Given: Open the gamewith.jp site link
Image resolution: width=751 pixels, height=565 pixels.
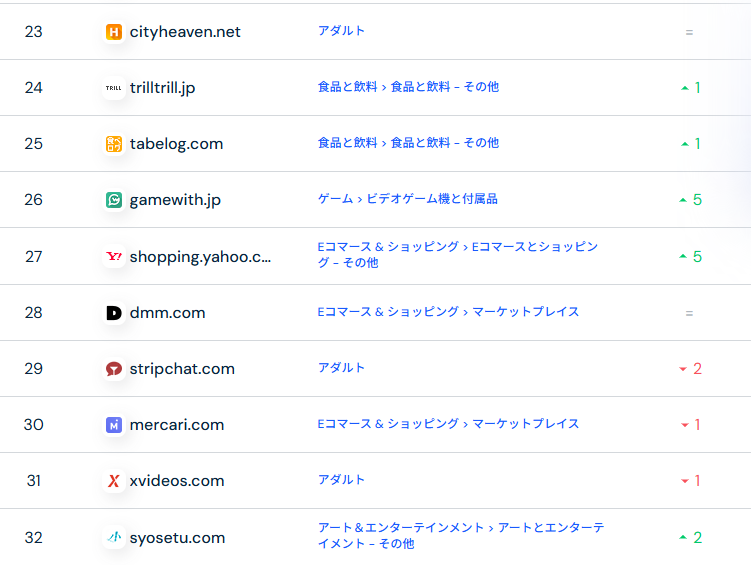Looking at the screenshot, I should 175,200.
